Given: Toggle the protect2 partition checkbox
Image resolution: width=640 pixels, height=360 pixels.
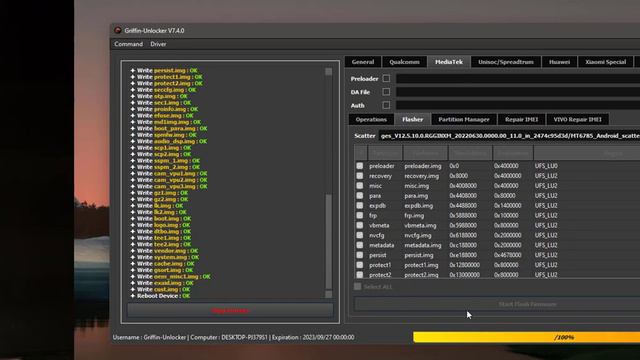Looking at the screenshot, I should tap(360, 274).
